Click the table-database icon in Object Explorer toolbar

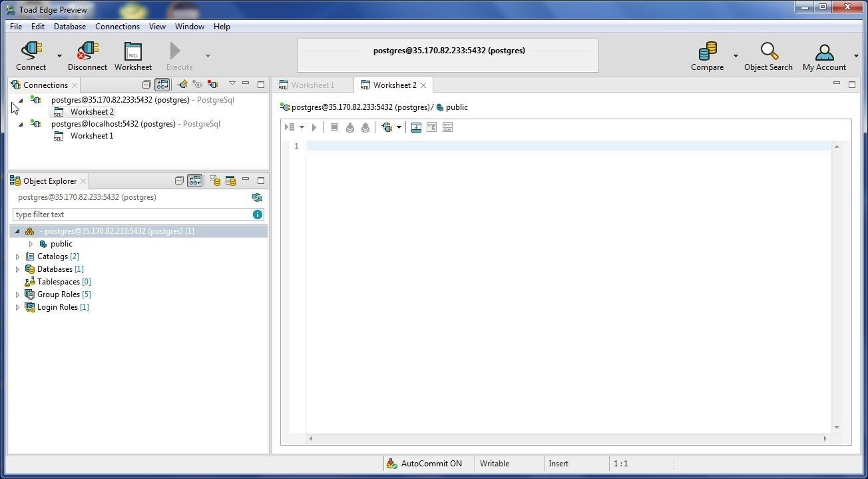[230, 181]
